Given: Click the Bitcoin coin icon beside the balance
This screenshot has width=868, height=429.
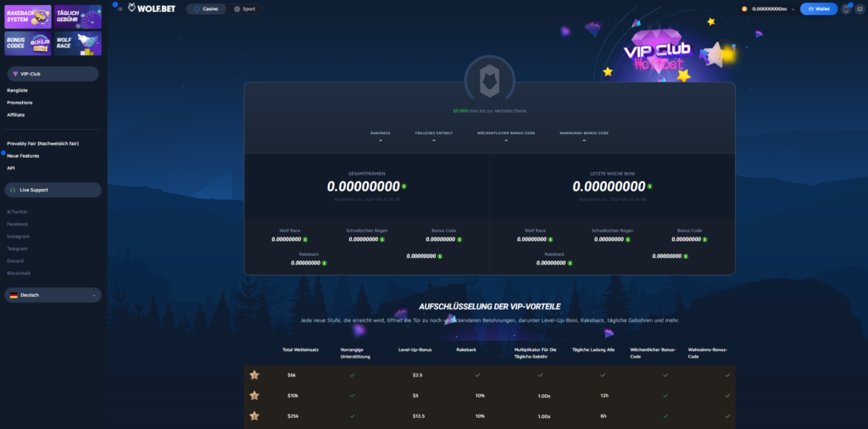Looking at the screenshot, I should tap(744, 8).
